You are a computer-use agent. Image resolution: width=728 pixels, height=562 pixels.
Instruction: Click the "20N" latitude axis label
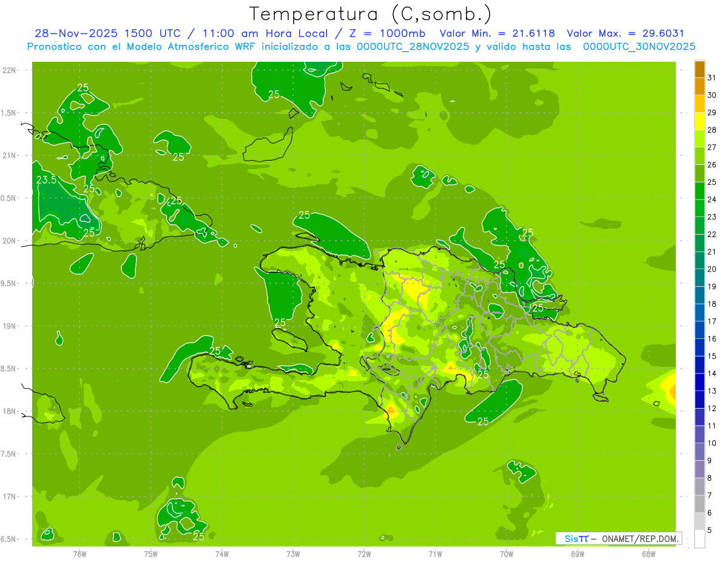9,241
